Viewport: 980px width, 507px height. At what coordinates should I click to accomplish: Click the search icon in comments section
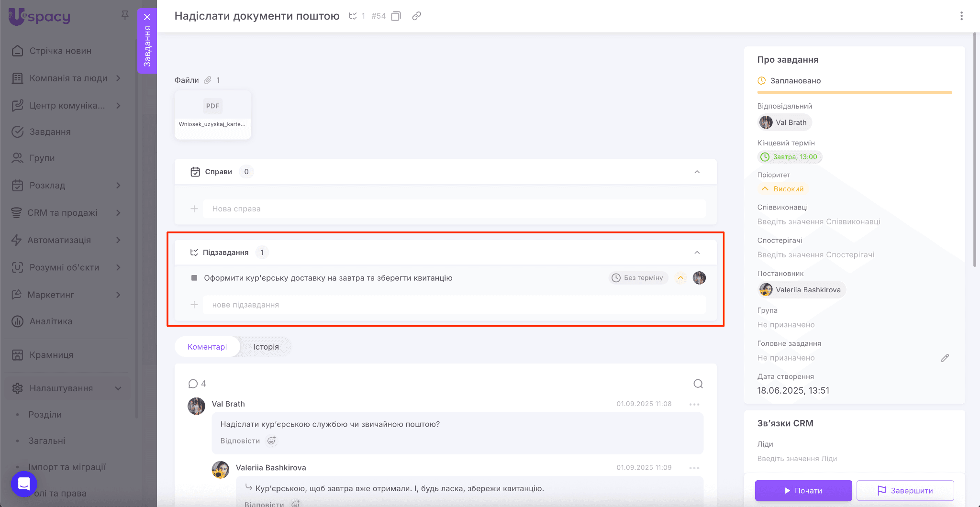(698, 384)
